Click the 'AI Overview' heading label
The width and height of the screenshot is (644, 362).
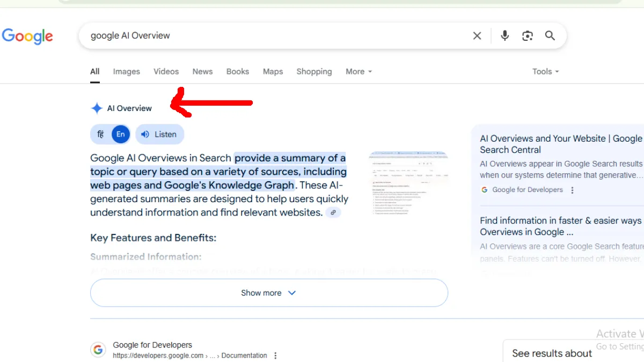tap(129, 108)
